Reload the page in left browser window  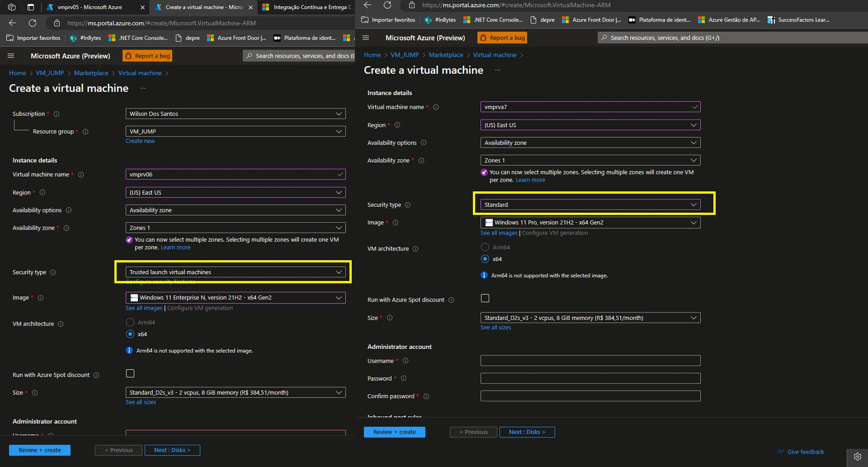pos(33,23)
